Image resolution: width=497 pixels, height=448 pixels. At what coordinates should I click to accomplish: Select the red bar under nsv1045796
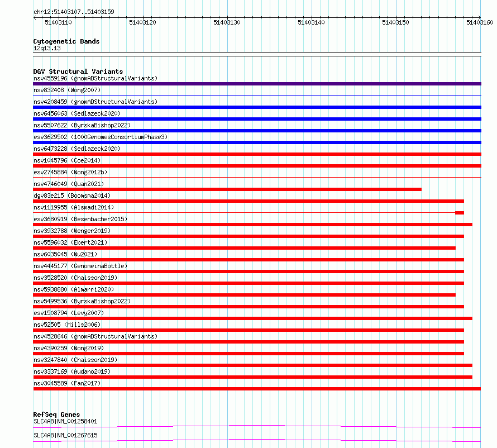[257, 166]
